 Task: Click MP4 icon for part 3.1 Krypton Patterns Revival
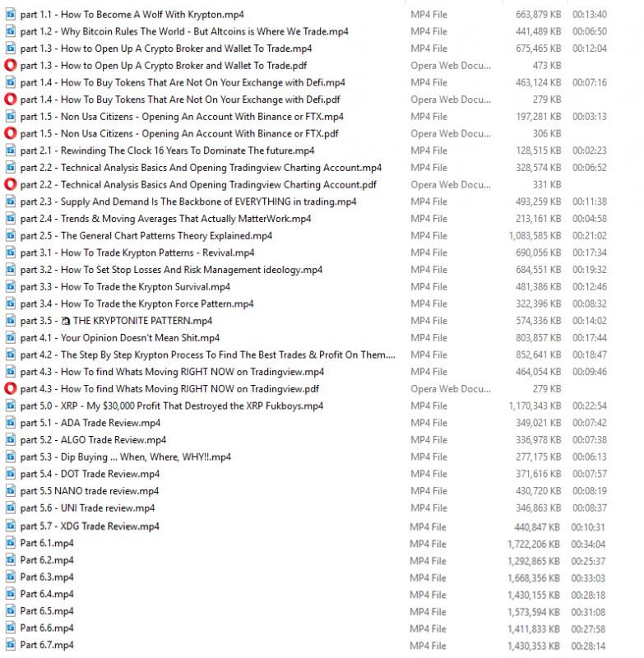(x=11, y=253)
